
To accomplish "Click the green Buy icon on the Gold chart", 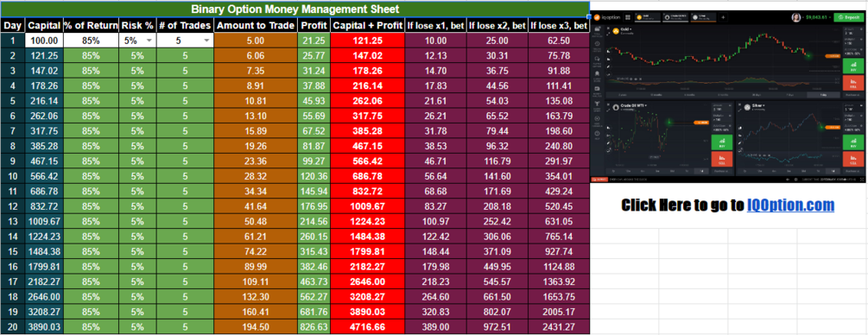I will (x=853, y=66).
